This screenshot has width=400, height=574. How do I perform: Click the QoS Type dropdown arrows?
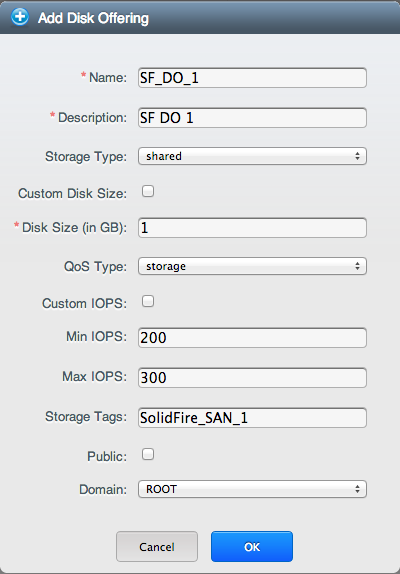(357, 266)
